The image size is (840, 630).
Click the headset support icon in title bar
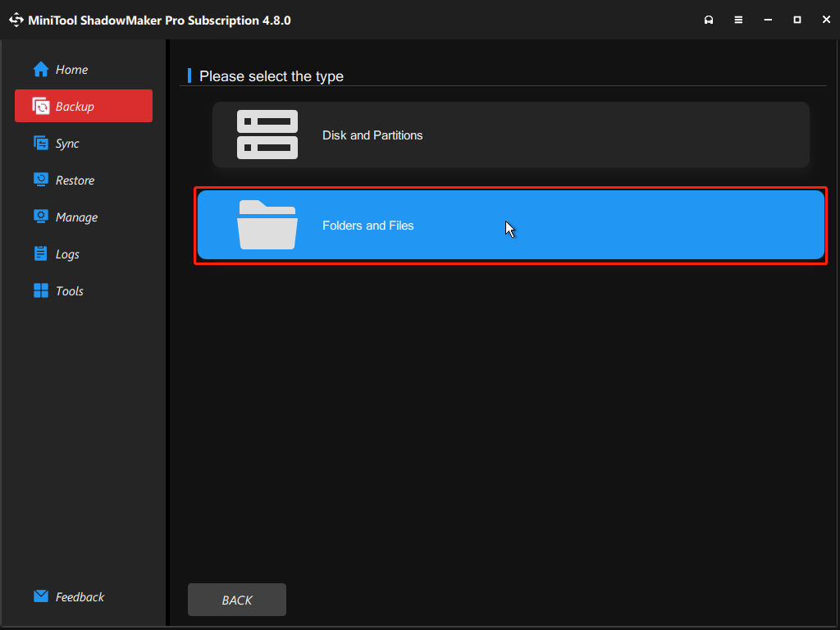tap(709, 19)
